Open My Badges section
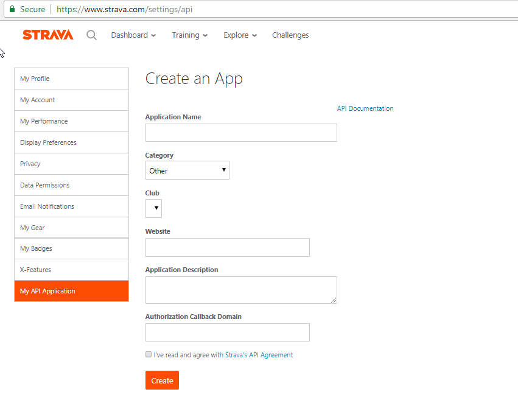 pos(71,248)
